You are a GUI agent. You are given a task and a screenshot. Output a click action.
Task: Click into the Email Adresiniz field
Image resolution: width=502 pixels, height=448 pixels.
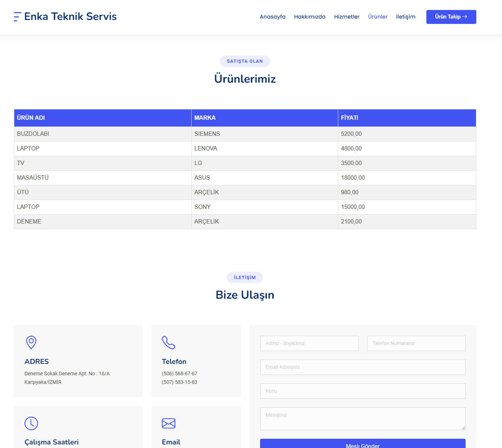click(x=362, y=367)
